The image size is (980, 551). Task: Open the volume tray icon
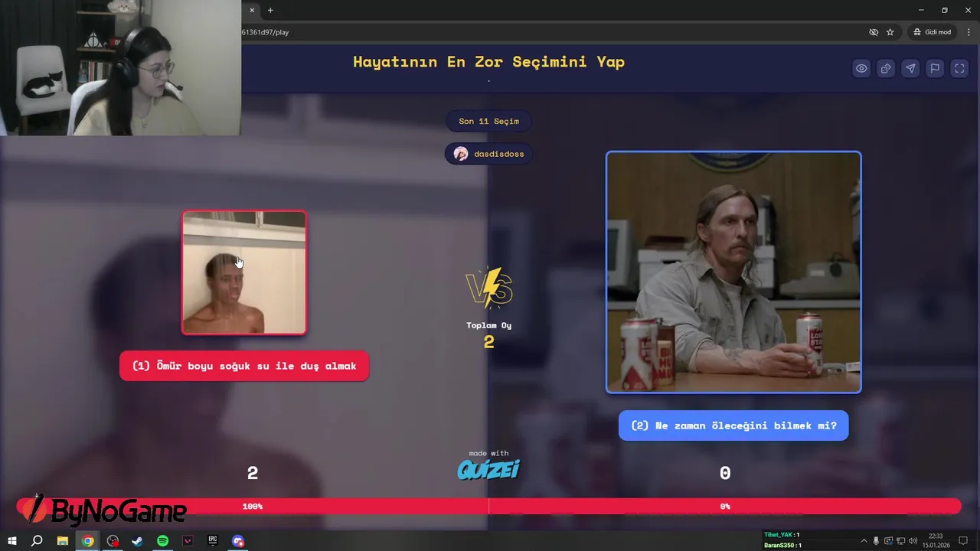(x=913, y=541)
